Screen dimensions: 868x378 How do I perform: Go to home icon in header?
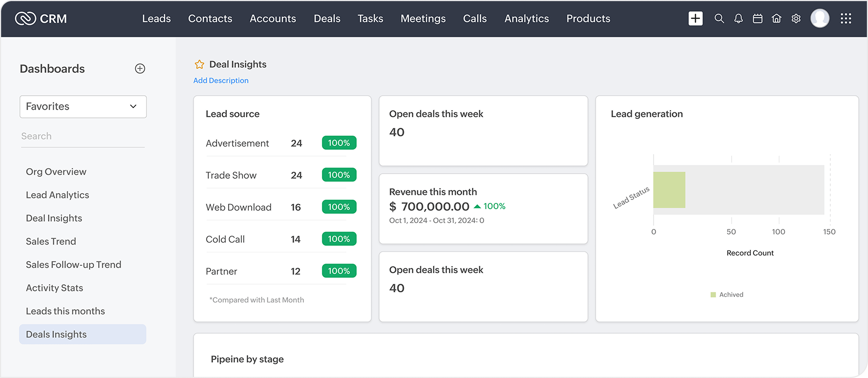coord(777,18)
